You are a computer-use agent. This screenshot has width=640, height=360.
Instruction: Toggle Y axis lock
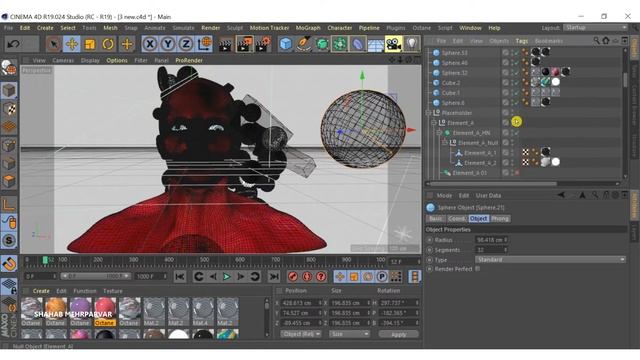pos(168,44)
